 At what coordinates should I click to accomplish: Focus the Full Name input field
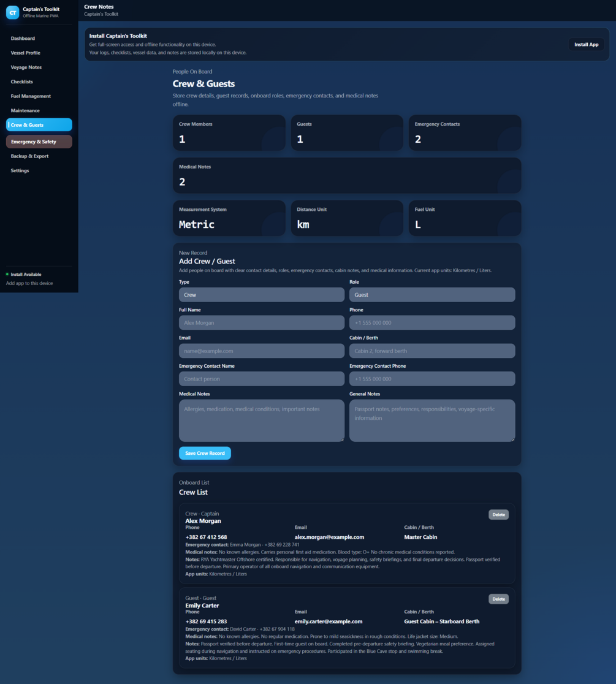click(261, 323)
